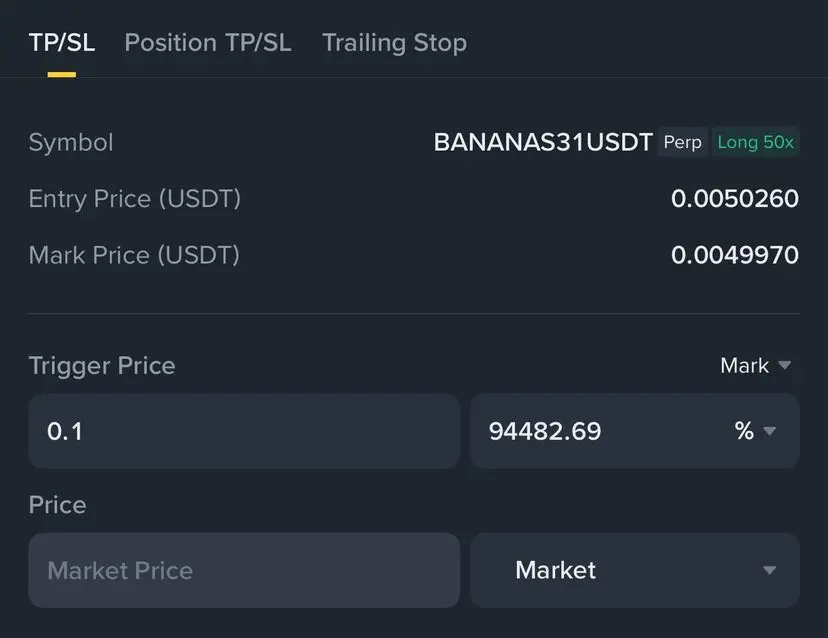Open the Market order type dropdown
828x638 pixels.
click(634, 570)
